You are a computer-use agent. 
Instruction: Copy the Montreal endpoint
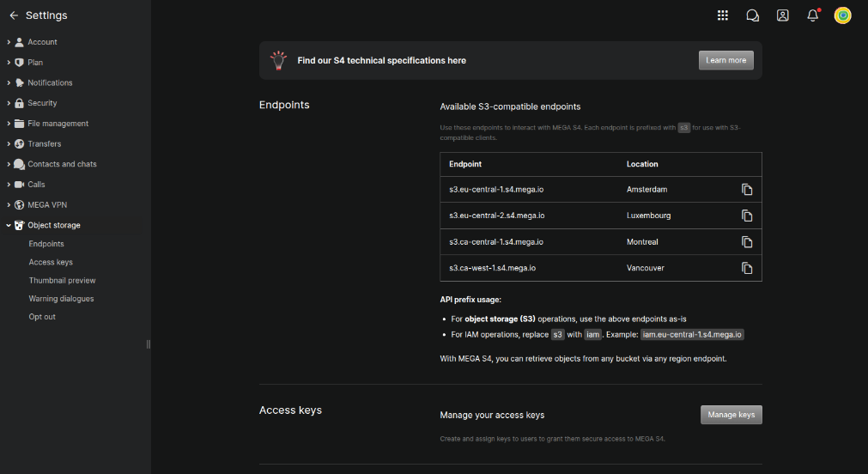[x=747, y=242]
